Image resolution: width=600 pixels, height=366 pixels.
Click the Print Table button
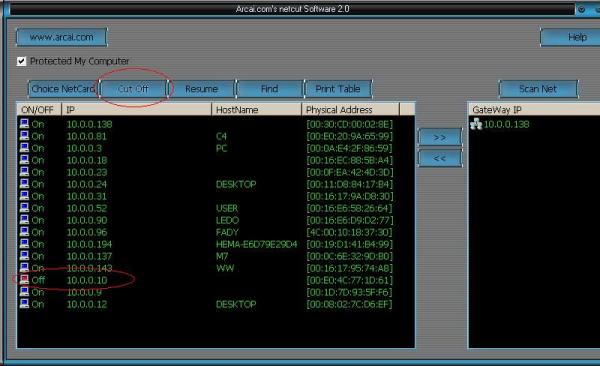(338, 89)
